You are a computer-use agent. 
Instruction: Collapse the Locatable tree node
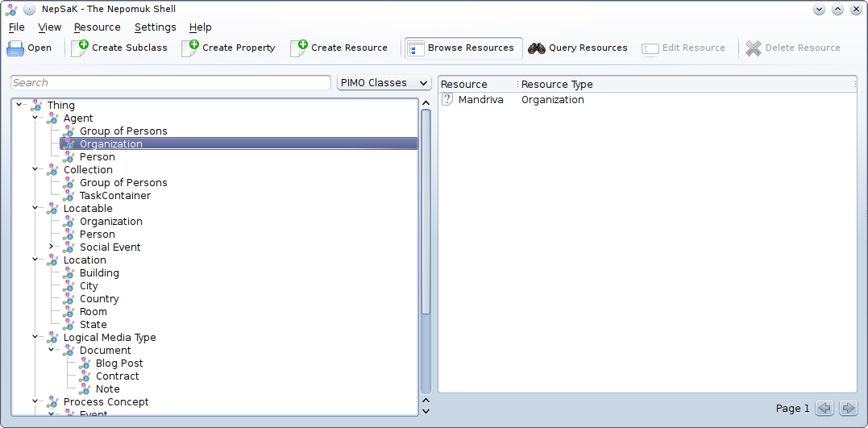[x=35, y=207]
